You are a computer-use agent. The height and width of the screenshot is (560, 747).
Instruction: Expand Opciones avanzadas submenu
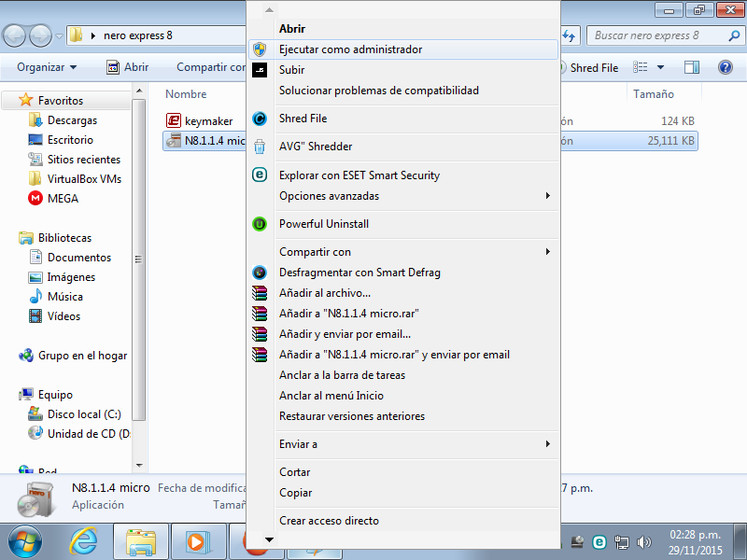pos(402,196)
